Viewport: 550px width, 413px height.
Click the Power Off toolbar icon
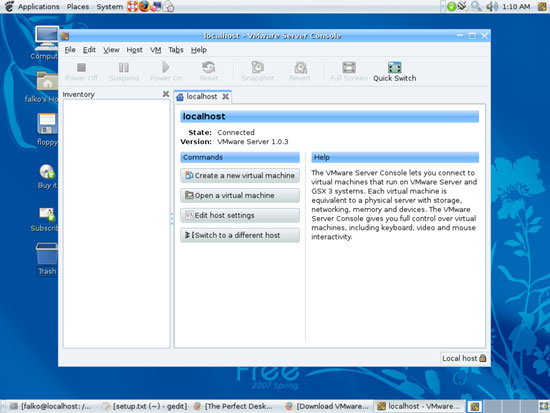(x=81, y=67)
